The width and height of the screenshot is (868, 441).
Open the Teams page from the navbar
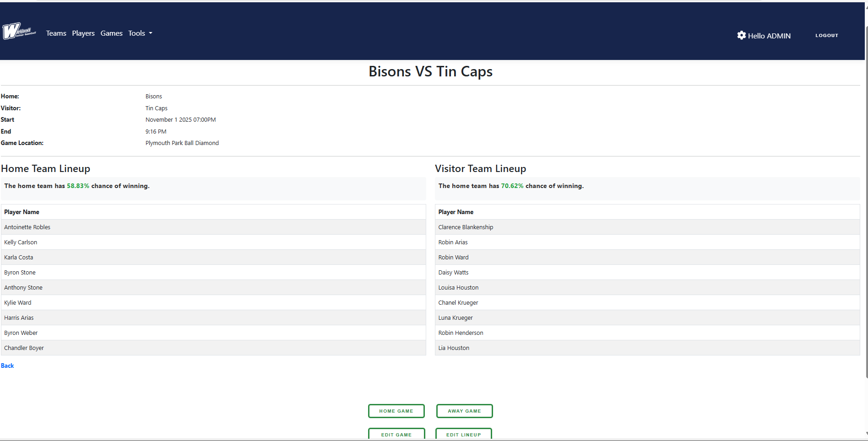tap(56, 33)
